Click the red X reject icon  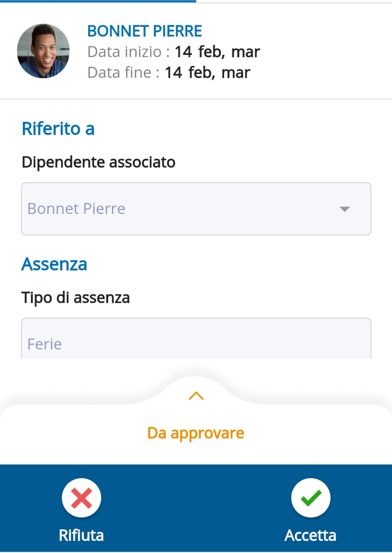[x=81, y=498]
